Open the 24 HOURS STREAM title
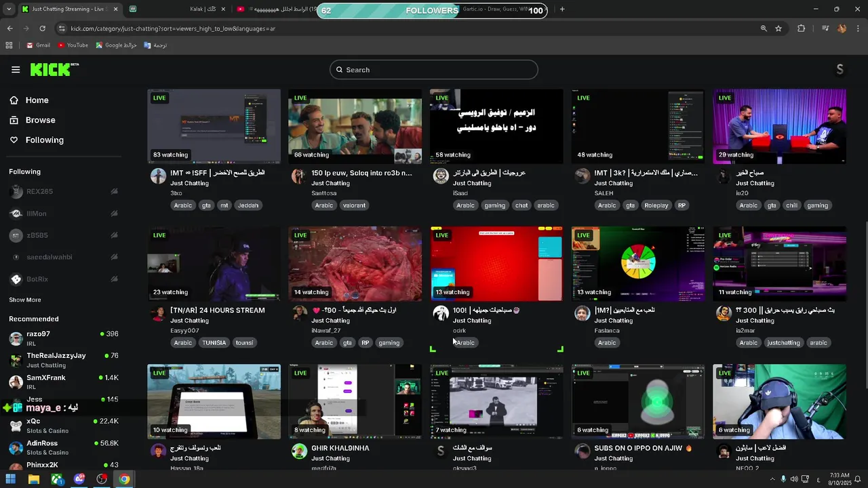868x488 pixels. (x=218, y=310)
